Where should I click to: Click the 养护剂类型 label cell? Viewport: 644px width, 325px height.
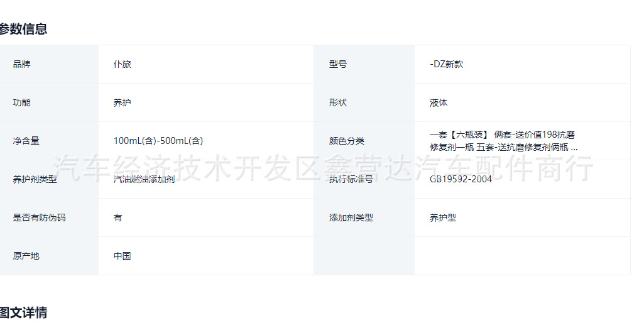pos(49,179)
